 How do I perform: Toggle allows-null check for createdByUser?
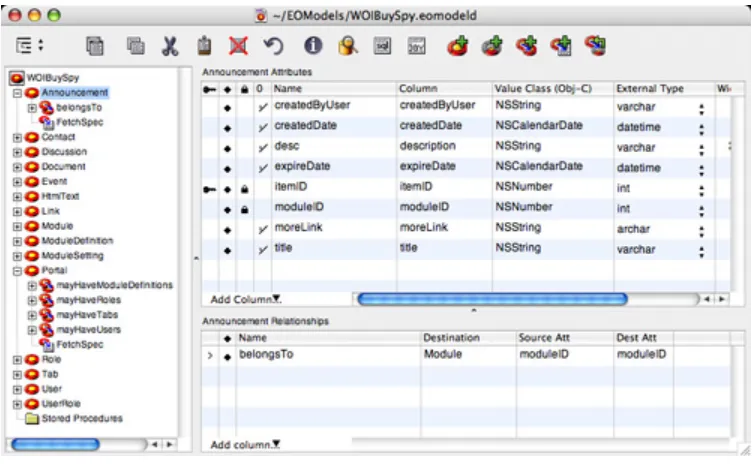(x=262, y=107)
